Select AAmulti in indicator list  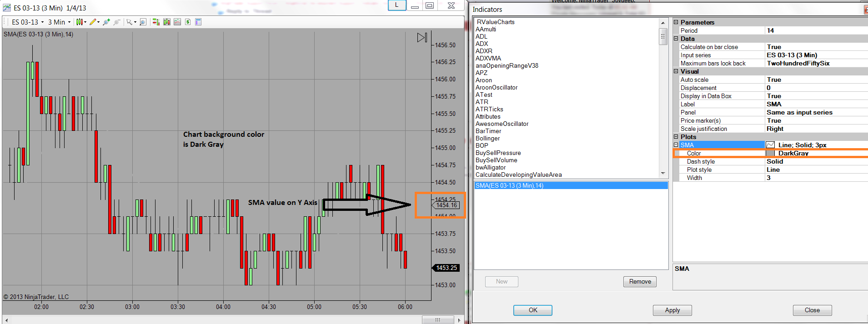coord(486,29)
